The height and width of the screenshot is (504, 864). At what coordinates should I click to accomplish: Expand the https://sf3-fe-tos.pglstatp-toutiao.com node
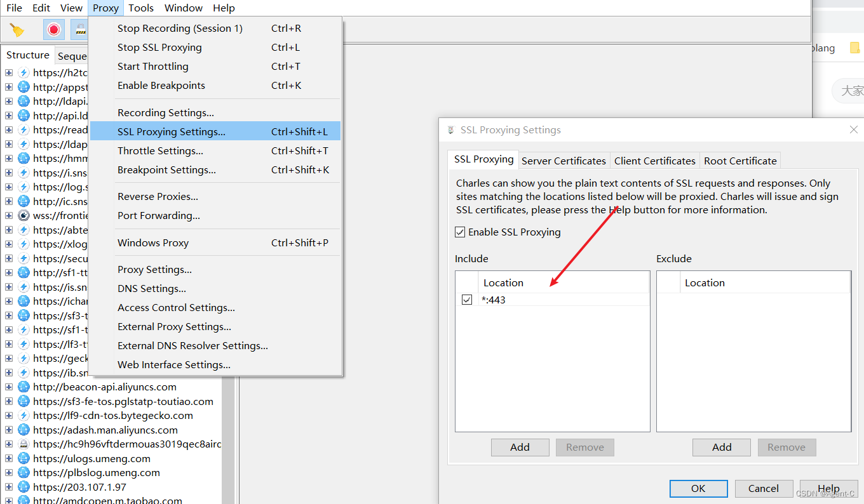9,401
